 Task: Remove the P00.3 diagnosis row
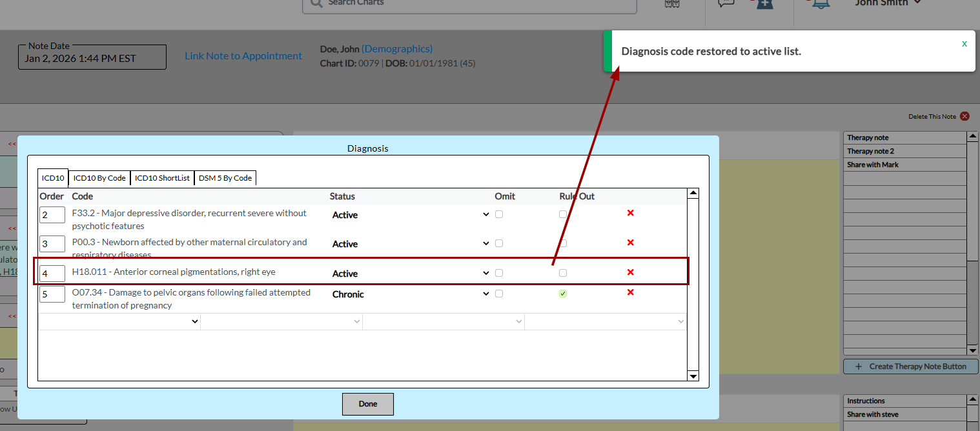point(630,243)
